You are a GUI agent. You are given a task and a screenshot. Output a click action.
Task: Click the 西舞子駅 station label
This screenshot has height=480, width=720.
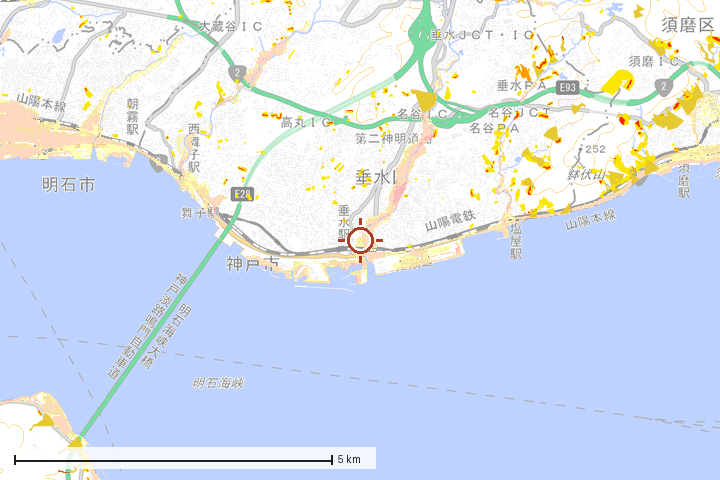(x=194, y=148)
